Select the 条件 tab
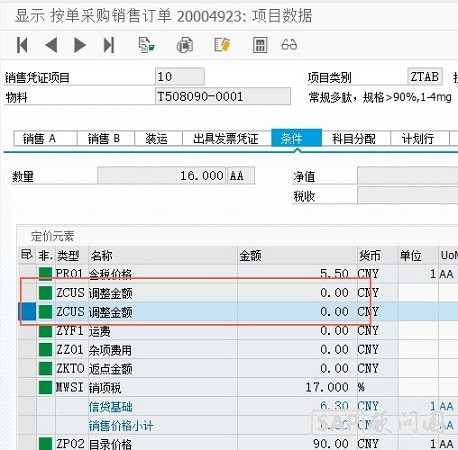Screen dimensions: 458x450 point(297,138)
